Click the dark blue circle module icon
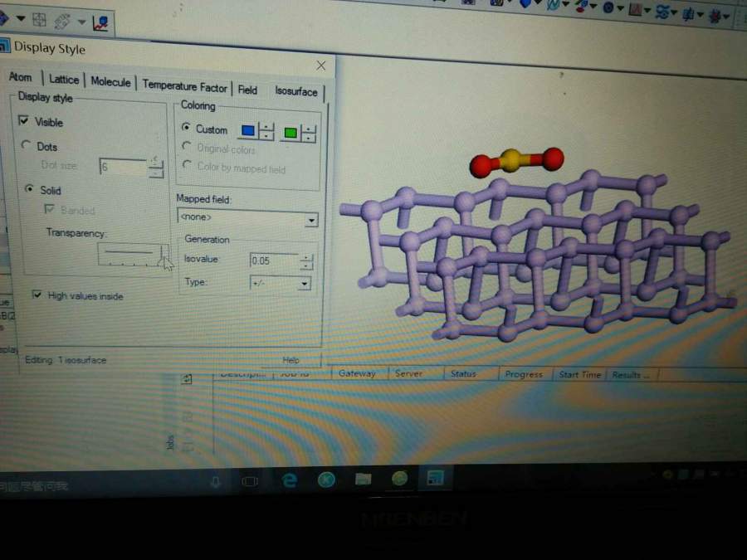Screen dimensions: 747x560 608,7
